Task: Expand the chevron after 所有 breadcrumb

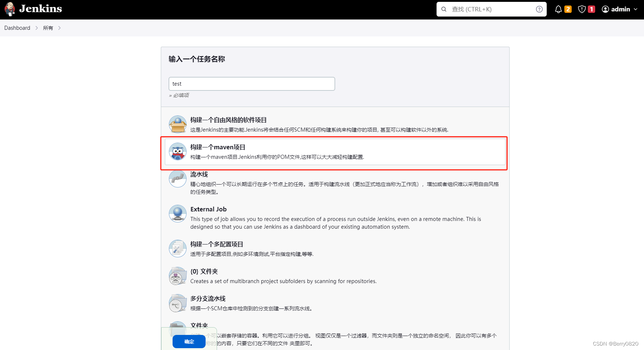Action: pyautogui.click(x=59, y=28)
